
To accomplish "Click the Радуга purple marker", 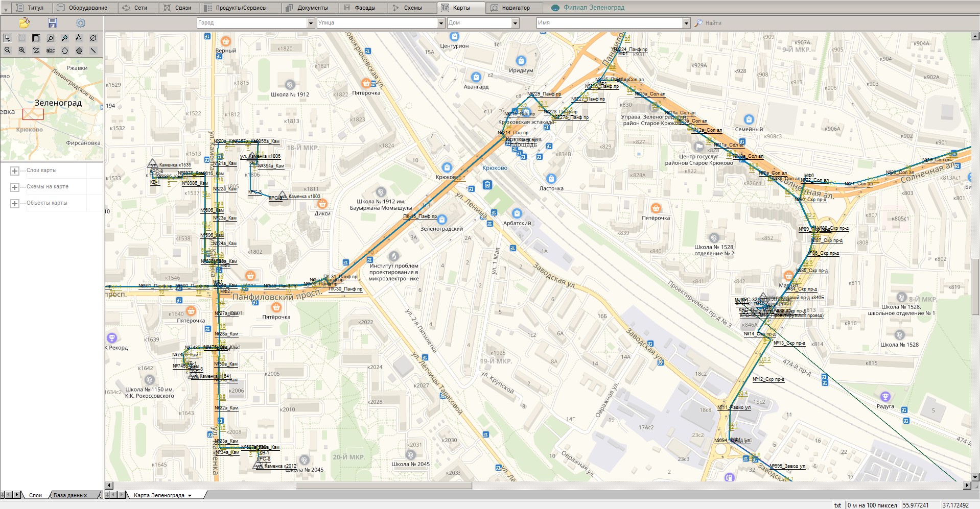I will pos(885,397).
